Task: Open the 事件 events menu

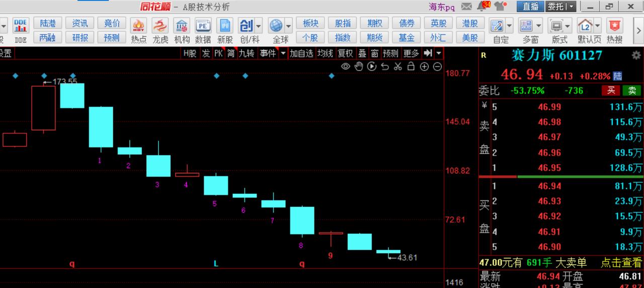Action: click(268, 53)
